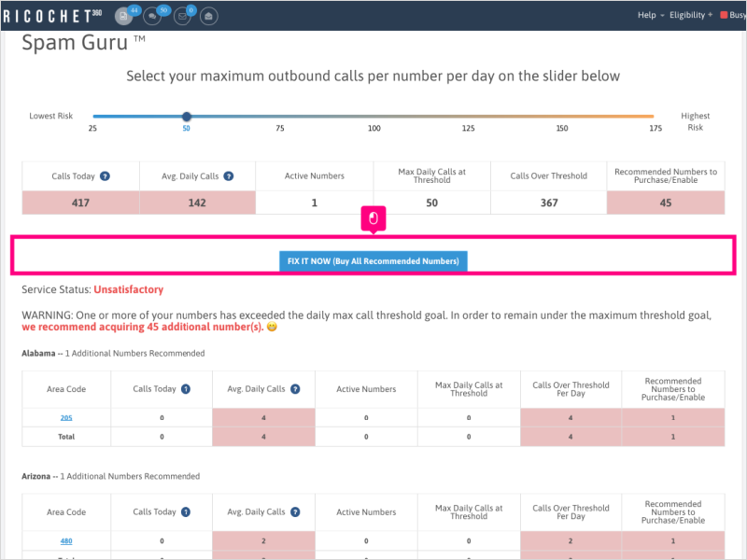This screenshot has width=747, height=560.
Task: Click FIX IT NOW buy all recommended numbers
Action: point(373,261)
